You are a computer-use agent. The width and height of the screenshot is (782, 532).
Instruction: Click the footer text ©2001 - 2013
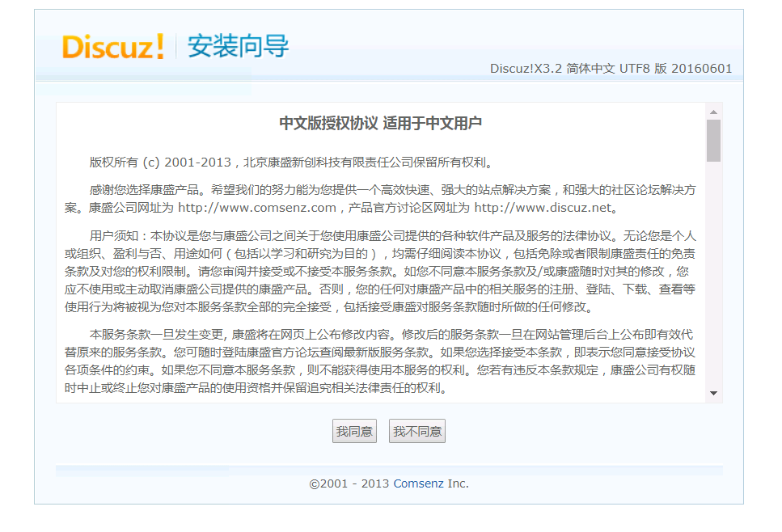point(349,483)
